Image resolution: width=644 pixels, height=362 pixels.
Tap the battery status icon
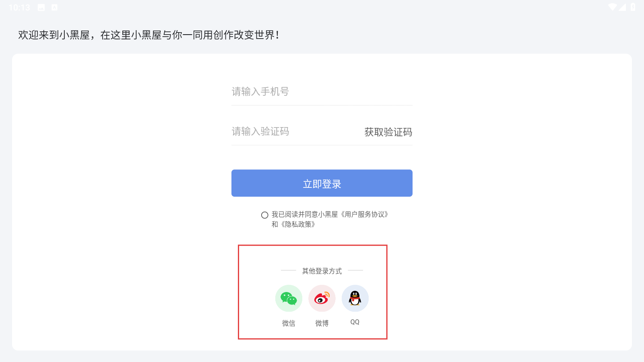pos(633,7)
